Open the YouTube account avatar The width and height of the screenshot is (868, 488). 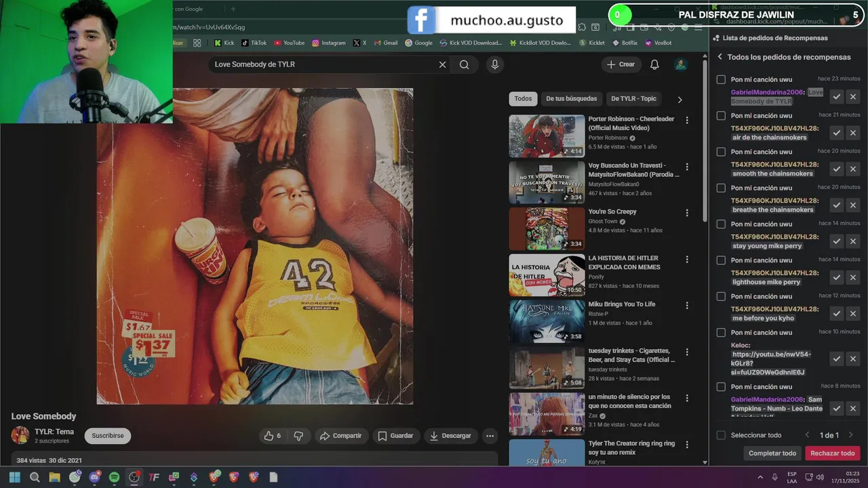pyautogui.click(x=680, y=64)
